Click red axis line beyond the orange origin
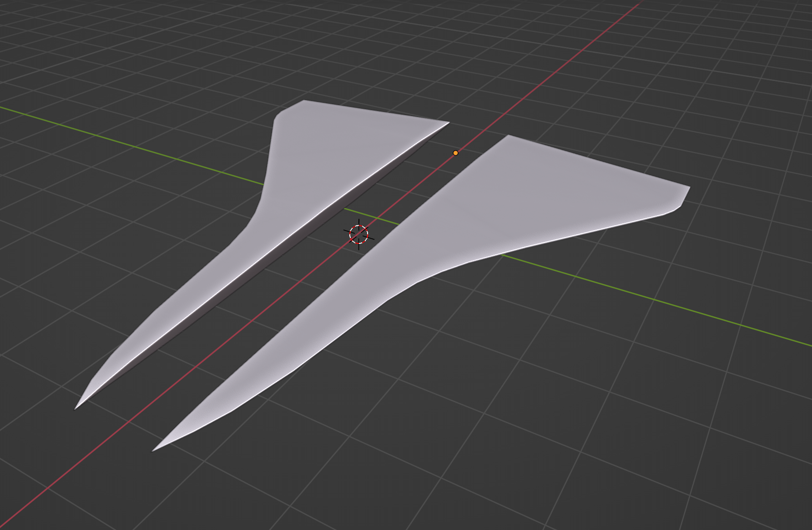The width and height of the screenshot is (812, 530). [546, 77]
